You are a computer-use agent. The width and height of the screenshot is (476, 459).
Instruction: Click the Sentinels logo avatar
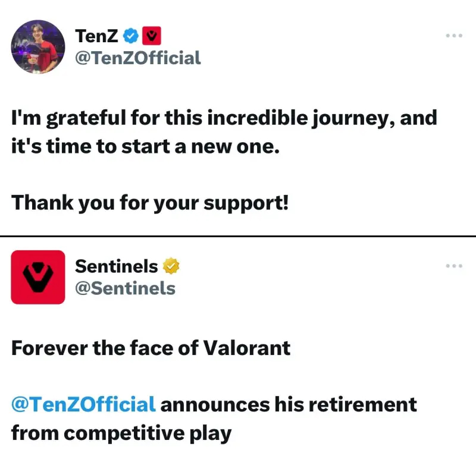pos(38,277)
